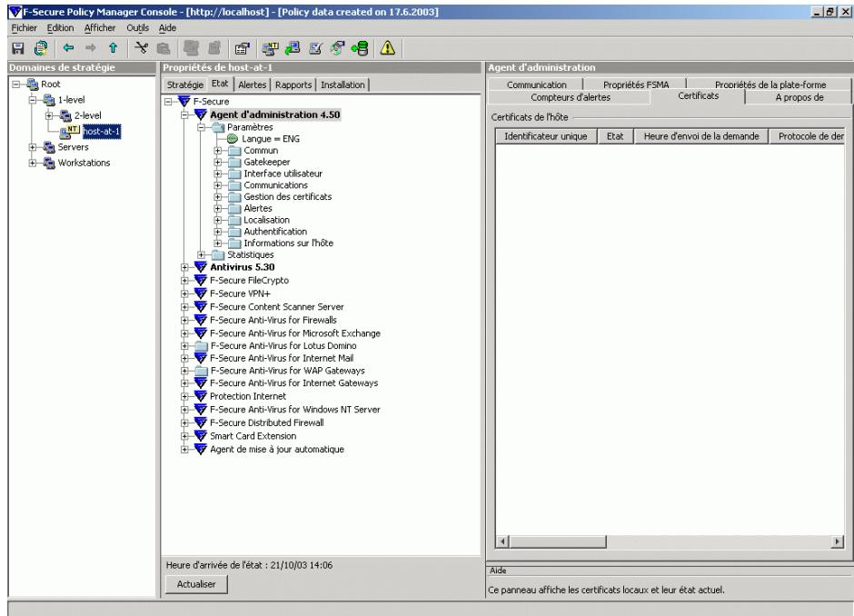Click the properties toolbar icon with form
This screenshot has width=854, height=616.
(x=242, y=48)
